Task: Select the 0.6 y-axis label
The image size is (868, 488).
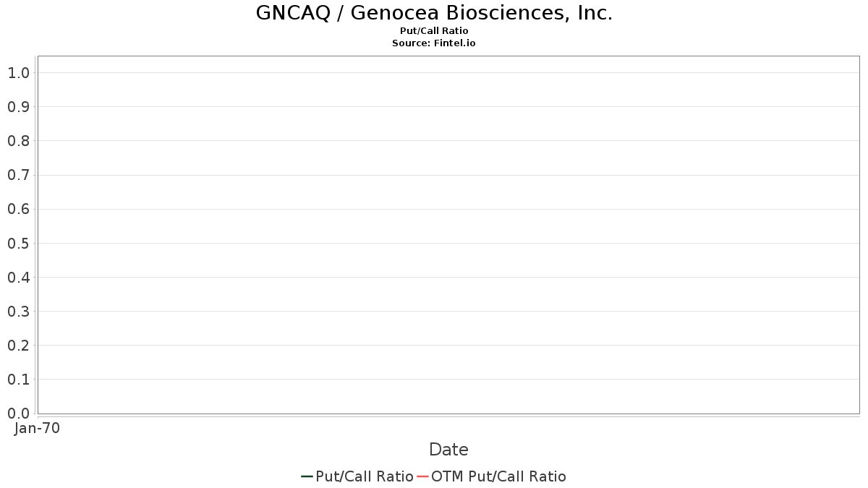Action: pyautogui.click(x=18, y=209)
